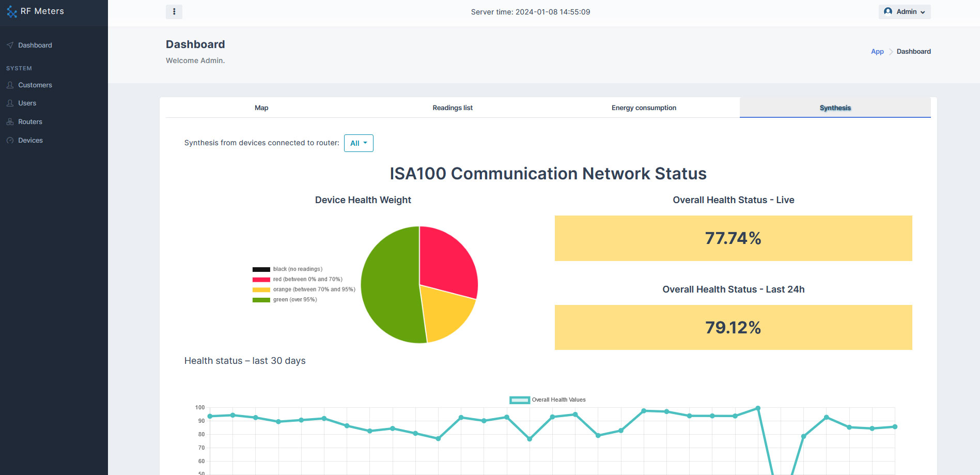This screenshot has height=475, width=980.
Task: Open the Routers sidebar link
Action: (30, 122)
